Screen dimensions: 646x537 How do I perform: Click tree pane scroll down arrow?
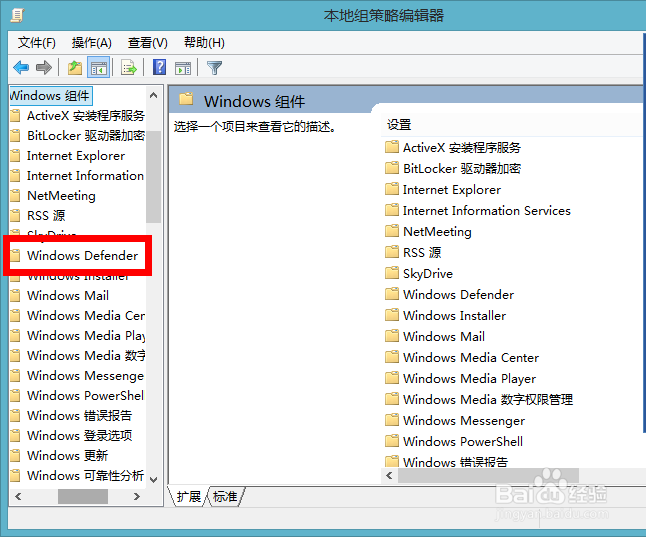[x=154, y=479]
